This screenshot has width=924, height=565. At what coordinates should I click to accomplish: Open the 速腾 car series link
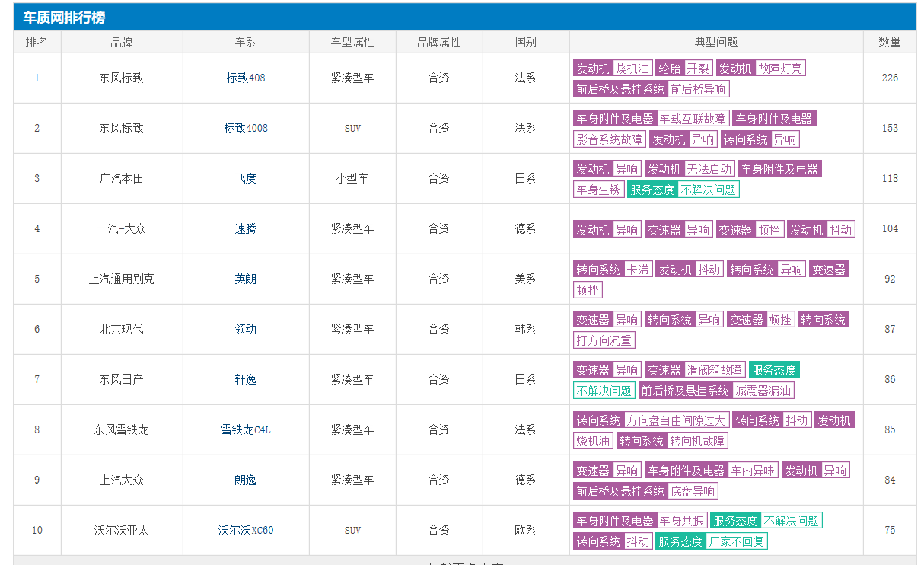click(246, 228)
